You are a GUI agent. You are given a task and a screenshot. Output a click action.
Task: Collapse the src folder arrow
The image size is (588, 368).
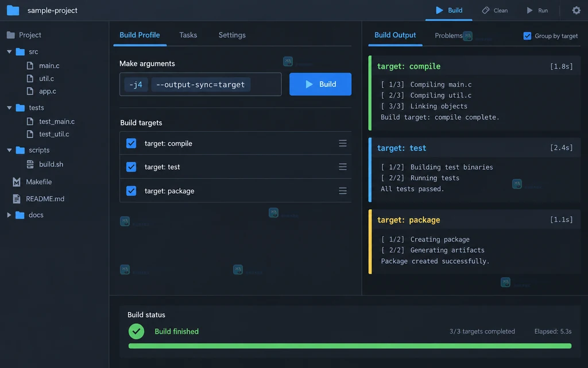click(9, 52)
